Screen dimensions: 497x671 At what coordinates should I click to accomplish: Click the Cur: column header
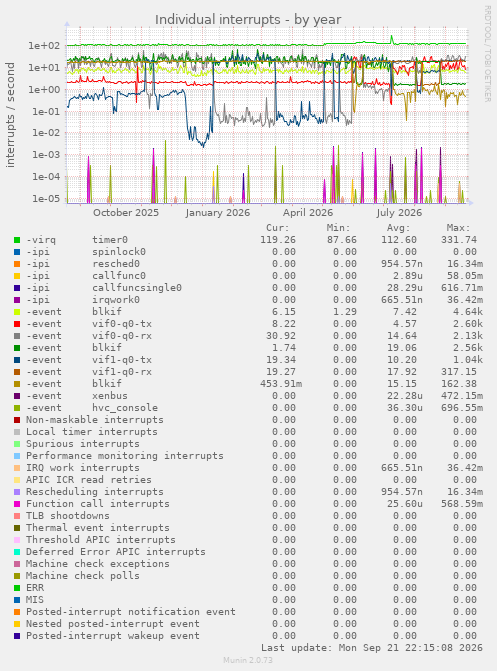tap(278, 228)
